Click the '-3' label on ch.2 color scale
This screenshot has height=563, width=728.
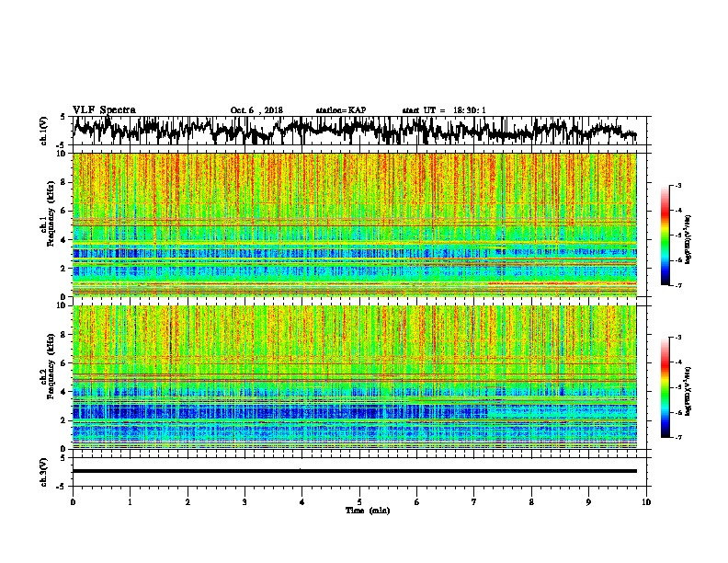tap(678, 338)
